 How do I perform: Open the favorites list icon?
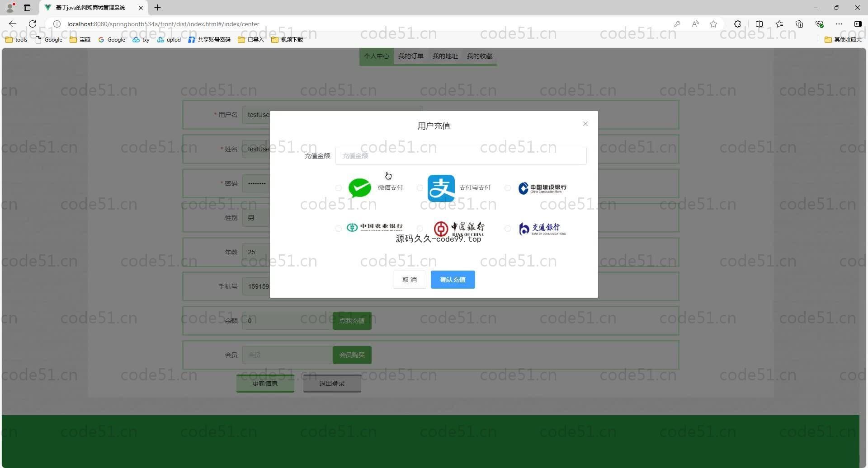(x=779, y=24)
